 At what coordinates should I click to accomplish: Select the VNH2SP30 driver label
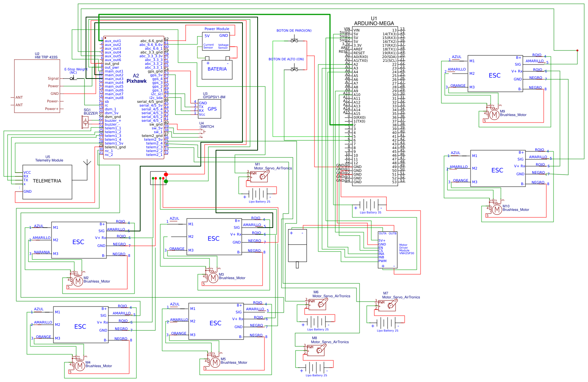407,253
